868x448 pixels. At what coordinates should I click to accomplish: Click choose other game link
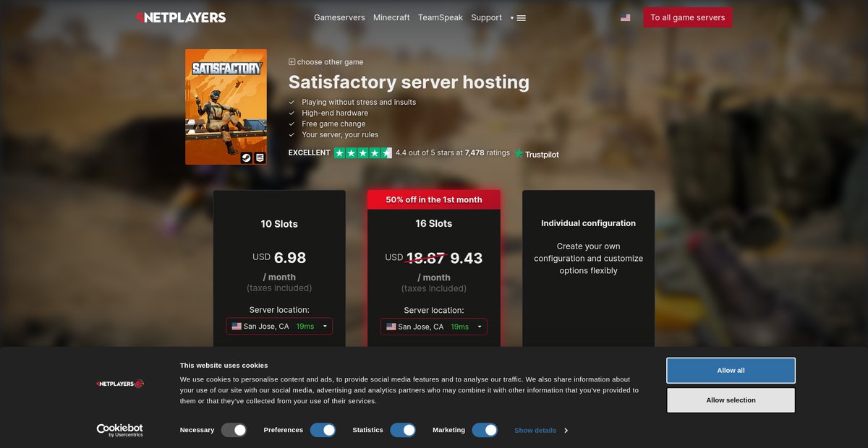pos(331,62)
